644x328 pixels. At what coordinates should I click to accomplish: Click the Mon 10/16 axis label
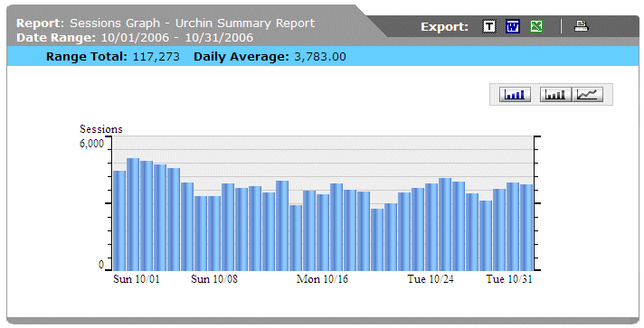[322, 279]
